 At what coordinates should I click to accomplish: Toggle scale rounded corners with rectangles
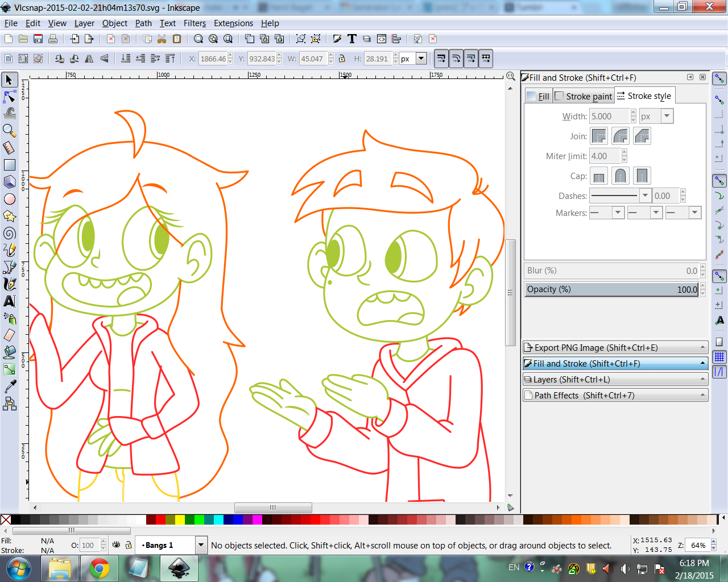coord(456,59)
